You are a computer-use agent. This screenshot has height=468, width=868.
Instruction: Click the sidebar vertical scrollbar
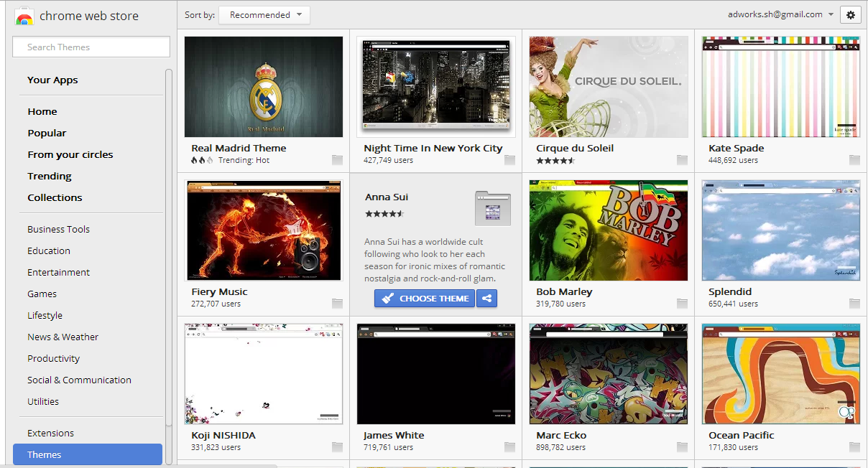pos(169,248)
